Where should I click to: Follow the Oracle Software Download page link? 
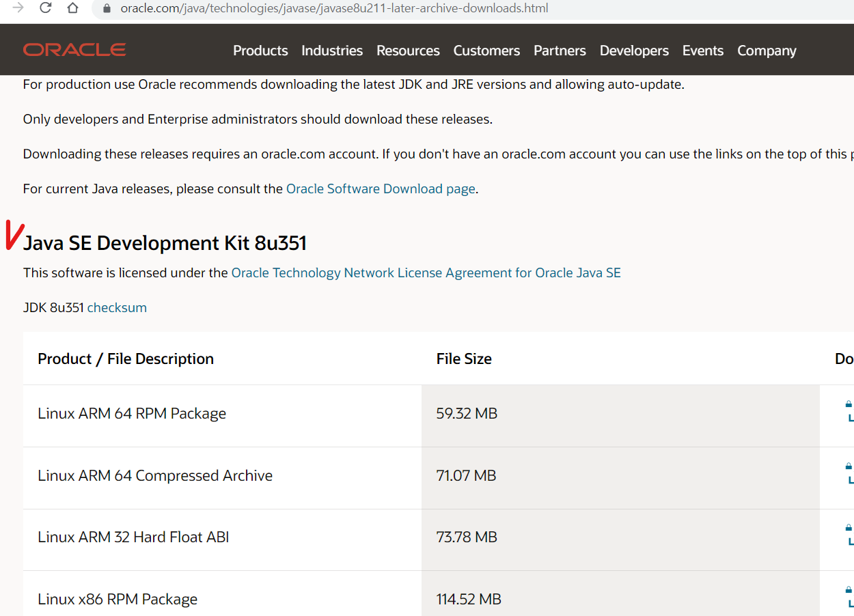tap(381, 188)
